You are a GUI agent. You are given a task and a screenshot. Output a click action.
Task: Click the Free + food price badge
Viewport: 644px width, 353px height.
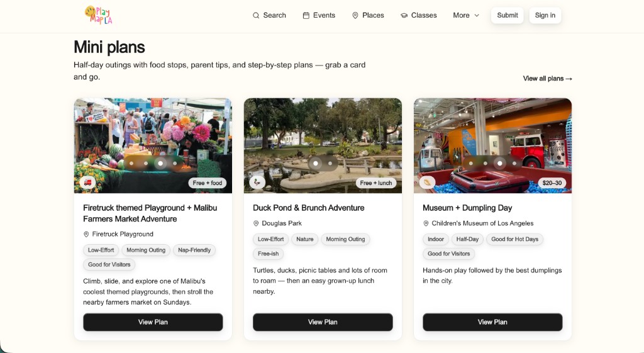tap(208, 183)
